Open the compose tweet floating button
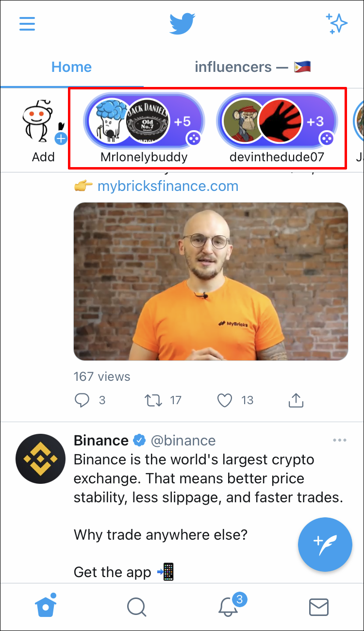The height and width of the screenshot is (631, 364). (325, 544)
